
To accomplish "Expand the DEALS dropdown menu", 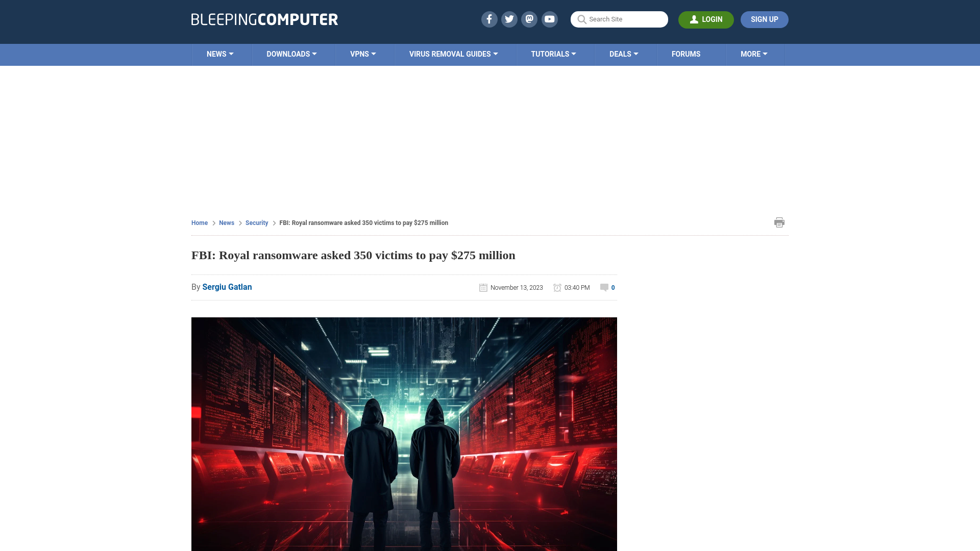I will coord(623,54).
